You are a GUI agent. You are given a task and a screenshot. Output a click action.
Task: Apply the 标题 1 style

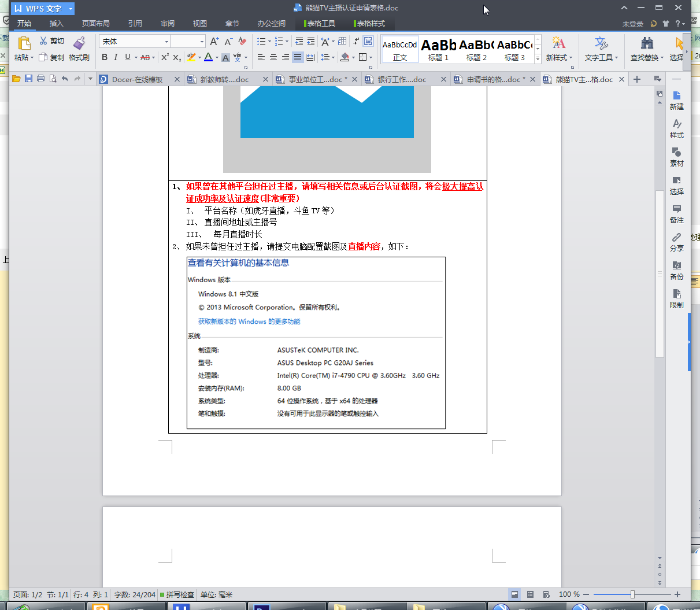(439, 49)
